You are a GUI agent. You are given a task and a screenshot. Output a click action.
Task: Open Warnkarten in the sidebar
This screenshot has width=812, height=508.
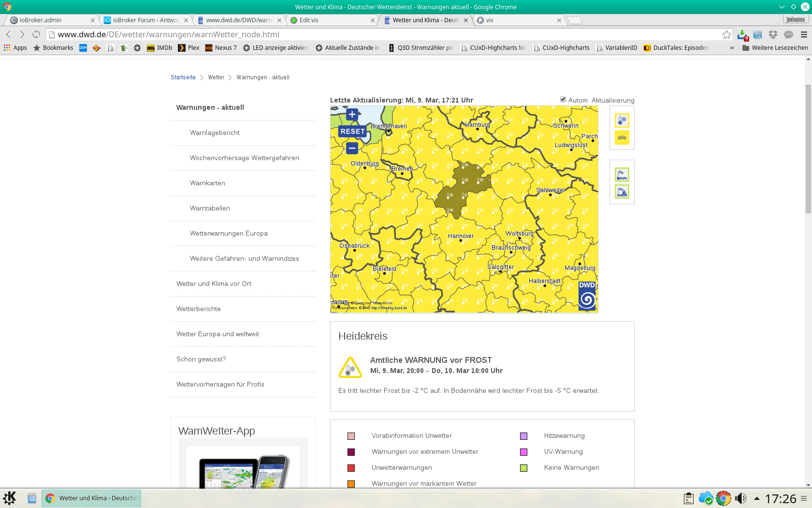208,183
